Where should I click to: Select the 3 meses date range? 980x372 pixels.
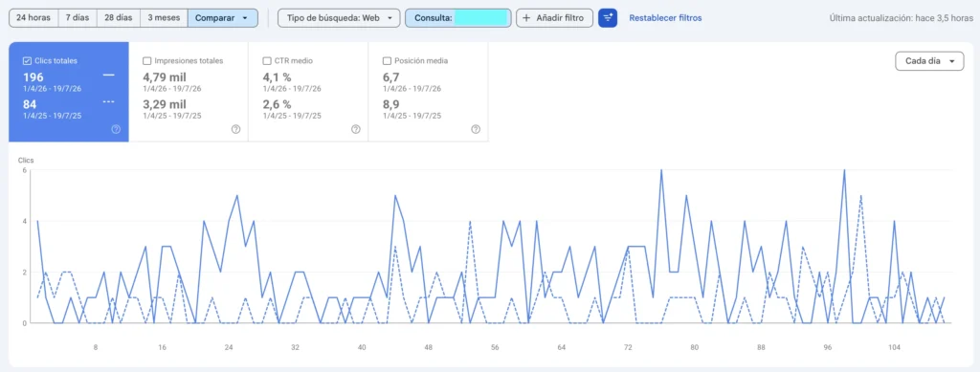164,18
